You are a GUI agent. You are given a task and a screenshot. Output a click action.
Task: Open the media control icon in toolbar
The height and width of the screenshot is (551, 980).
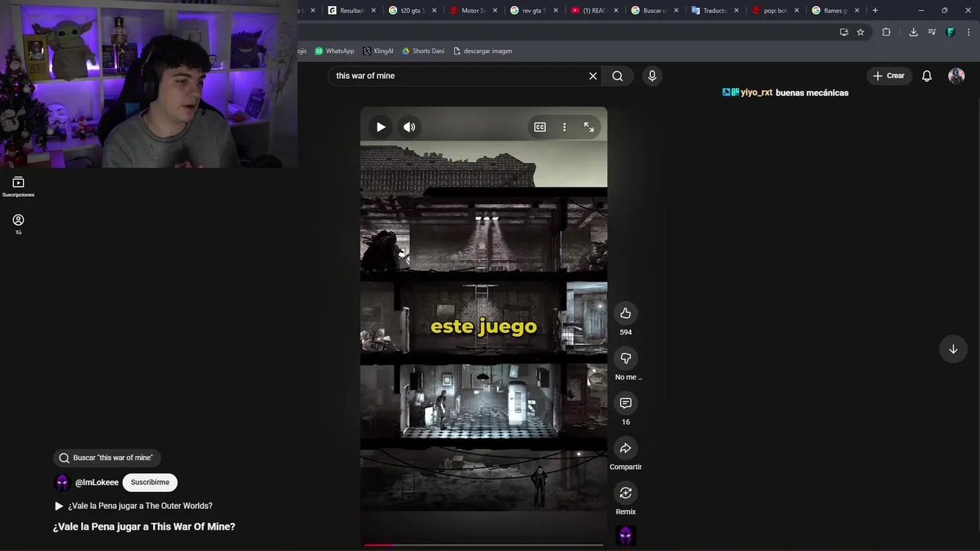(x=932, y=32)
